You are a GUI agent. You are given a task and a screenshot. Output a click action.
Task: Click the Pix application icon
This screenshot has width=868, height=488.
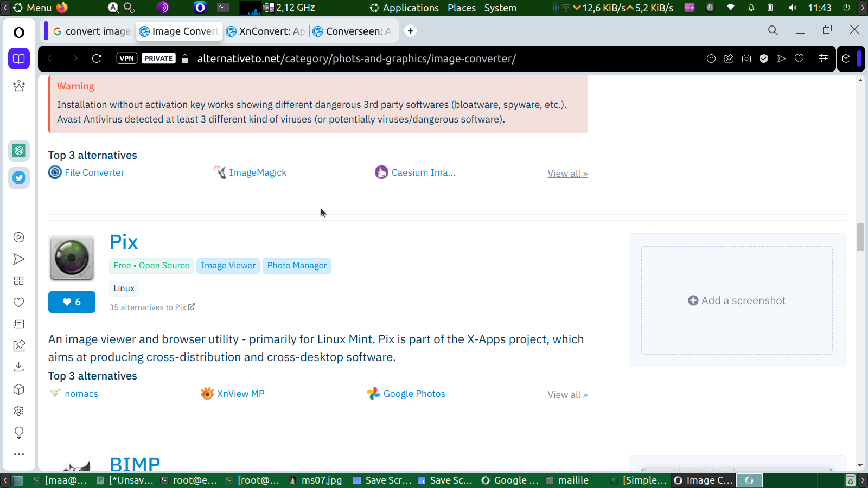pos(72,258)
